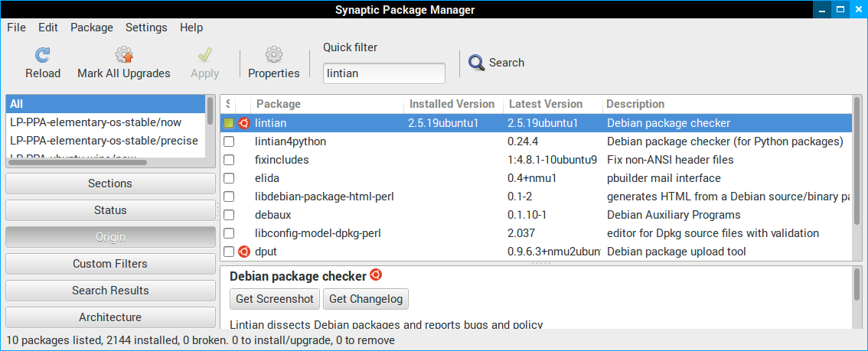The height and width of the screenshot is (351, 868).
Task: Click the Get Screenshot button
Action: (275, 298)
